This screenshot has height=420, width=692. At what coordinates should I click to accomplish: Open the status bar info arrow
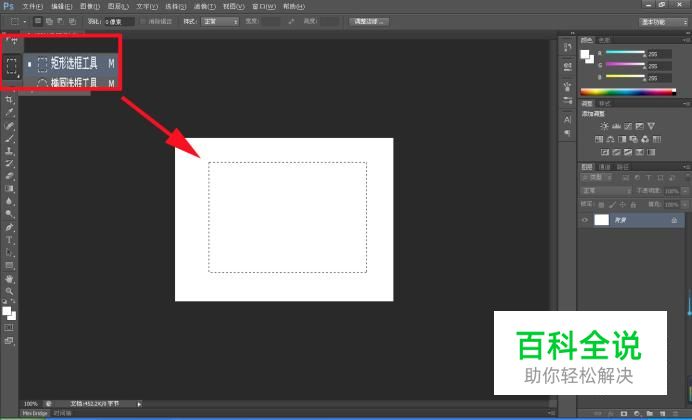(x=139, y=404)
